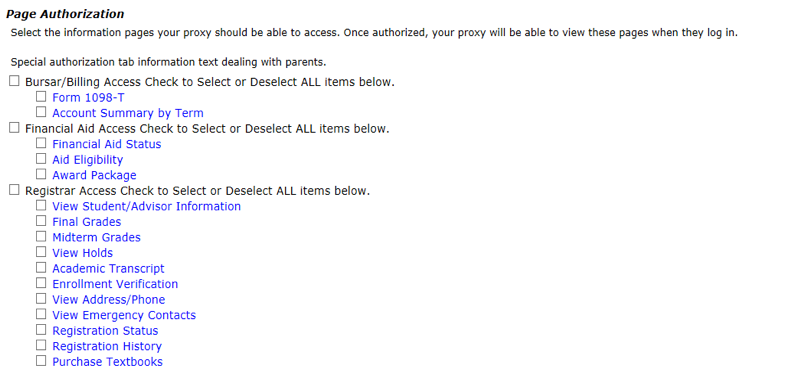
Task: Tick the Purchase Textbooks checkbox
Action: (x=41, y=361)
